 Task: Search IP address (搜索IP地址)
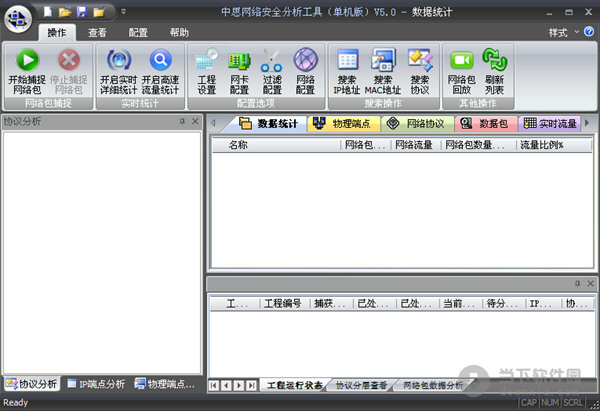click(x=347, y=71)
